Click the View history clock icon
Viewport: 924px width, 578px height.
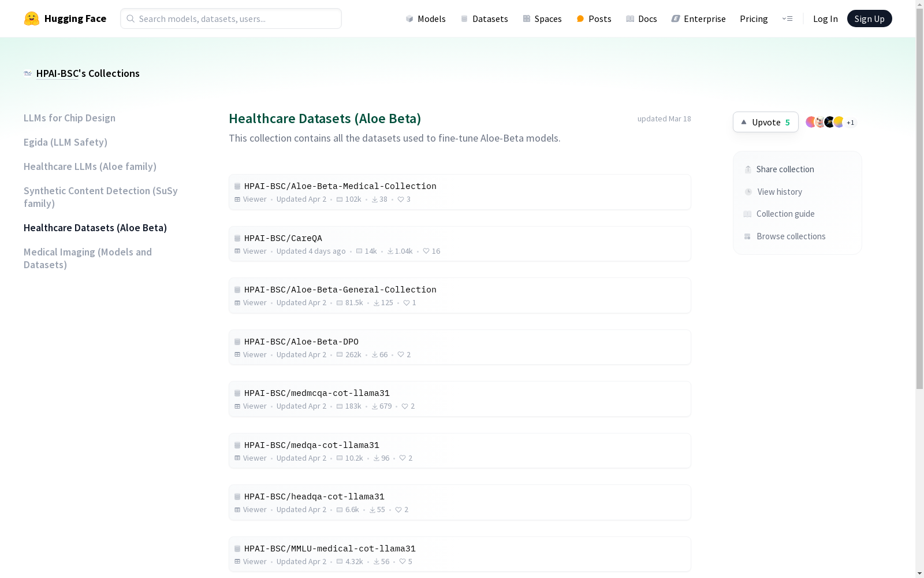748,192
